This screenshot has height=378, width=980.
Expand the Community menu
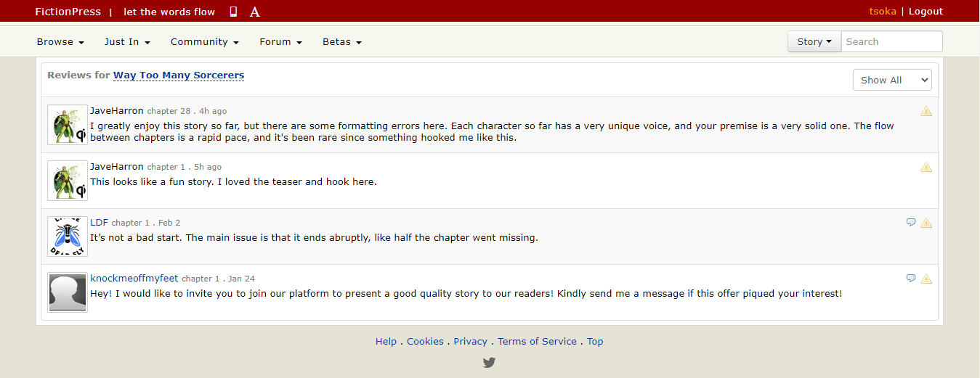[205, 42]
